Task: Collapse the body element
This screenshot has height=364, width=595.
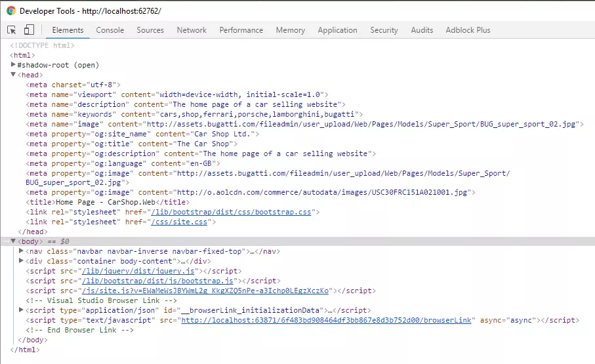Action: 14,241
